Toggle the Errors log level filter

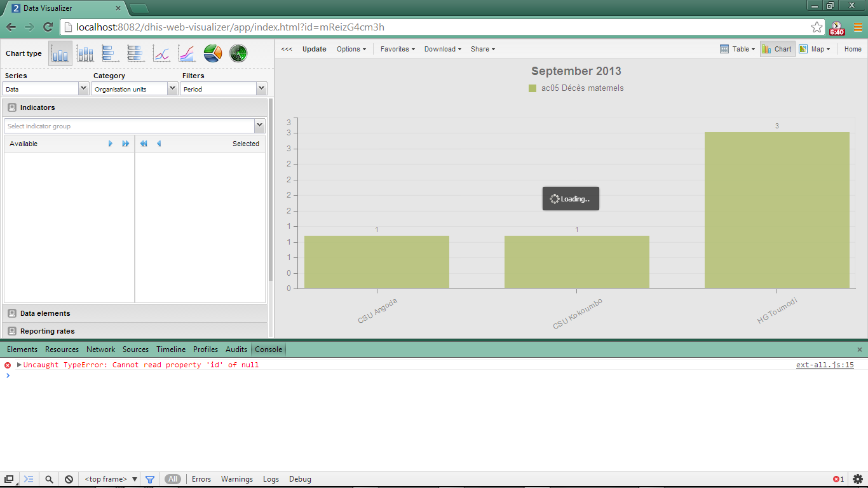[x=201, y=479]
